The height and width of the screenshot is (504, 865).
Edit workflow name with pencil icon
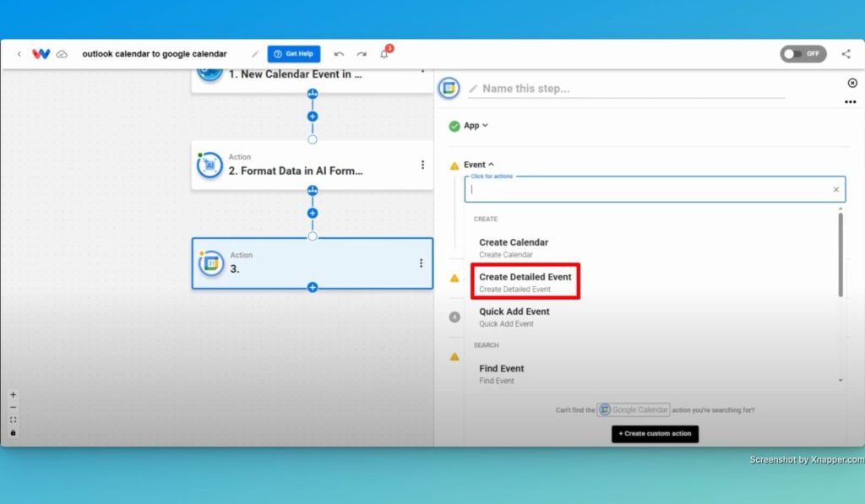pyautogui.click(x=255, y=54)
